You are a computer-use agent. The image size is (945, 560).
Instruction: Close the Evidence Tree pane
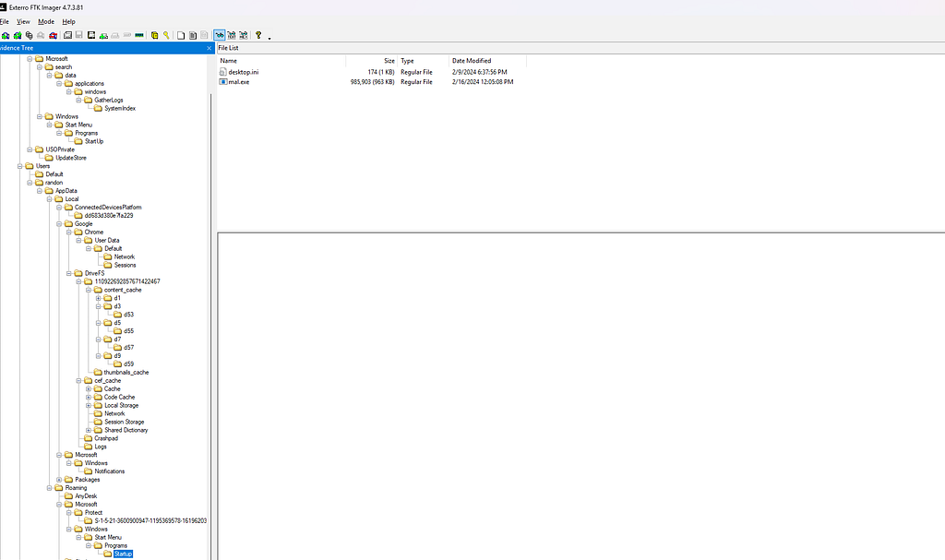pyautogui.click(x=209, y=48)
